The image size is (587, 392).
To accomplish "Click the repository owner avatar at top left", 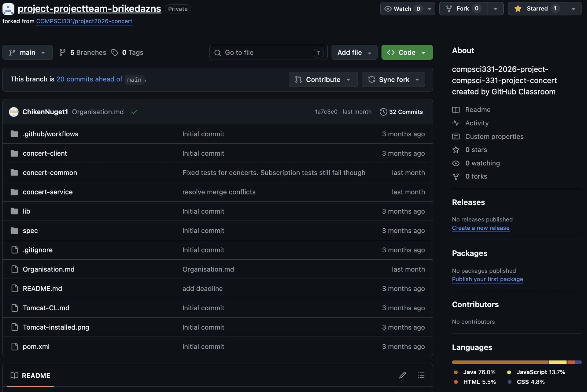I will [x=8, y=9].
